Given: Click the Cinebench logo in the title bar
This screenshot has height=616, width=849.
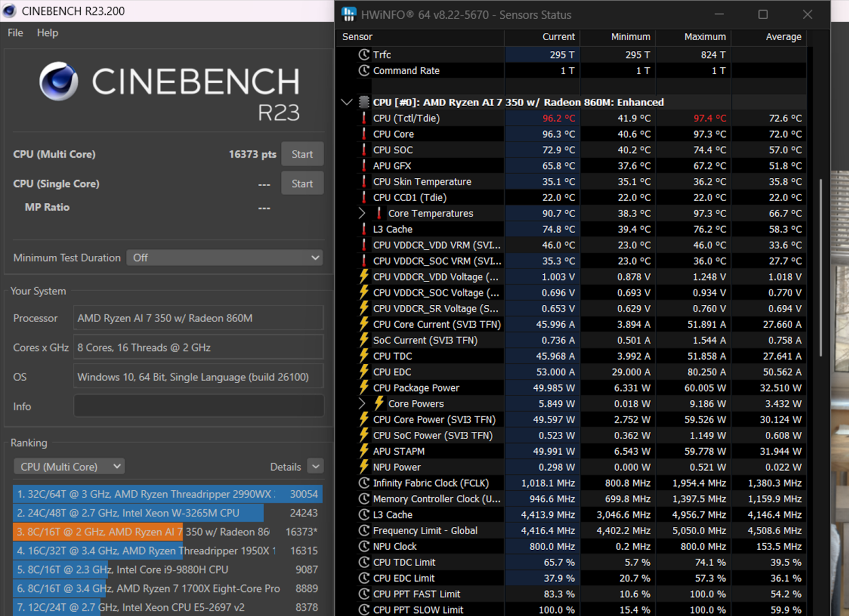Looking at the screenshot, I should (10, 11).
